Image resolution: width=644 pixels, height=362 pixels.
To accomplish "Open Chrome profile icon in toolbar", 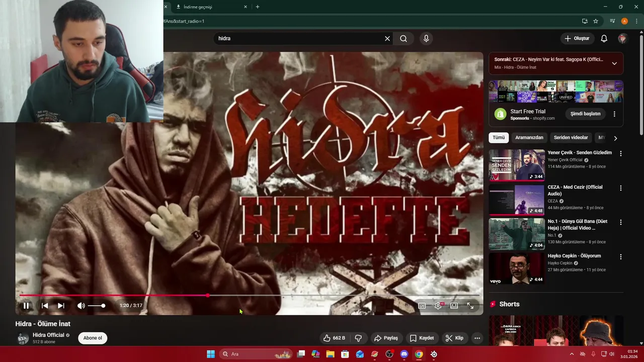I will (x=624, y=21).
